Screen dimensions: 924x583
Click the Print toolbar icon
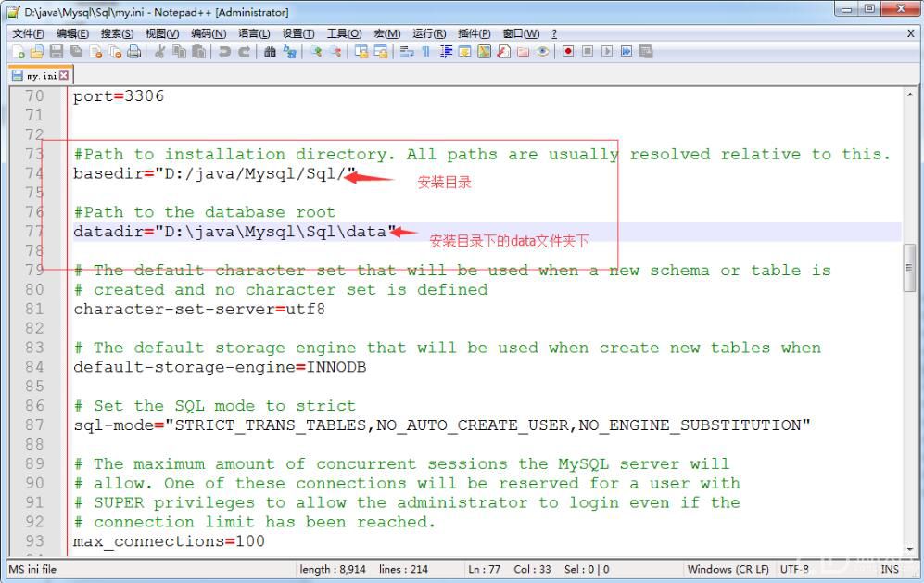[134, 52]
